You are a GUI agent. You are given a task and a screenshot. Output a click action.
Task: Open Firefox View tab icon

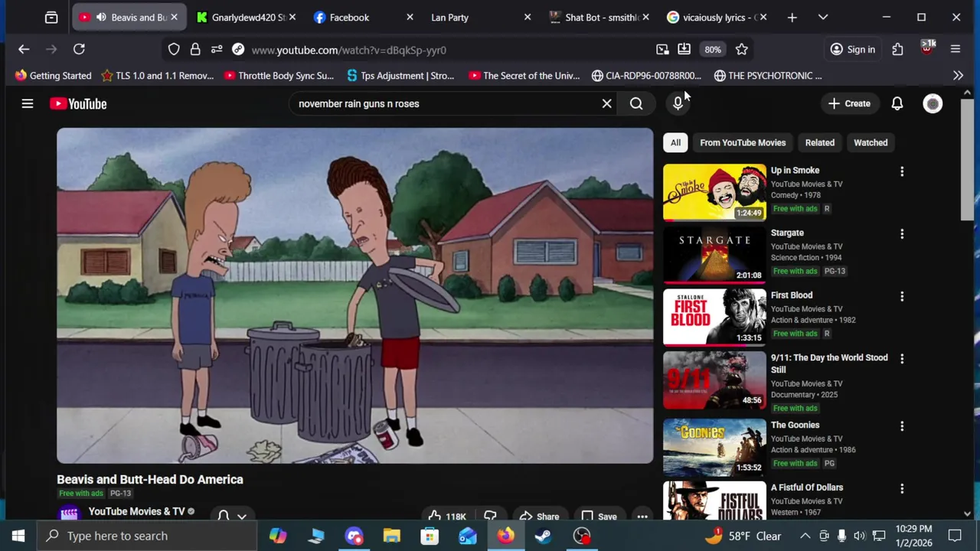pyautogui.click(x=51, y=17)
